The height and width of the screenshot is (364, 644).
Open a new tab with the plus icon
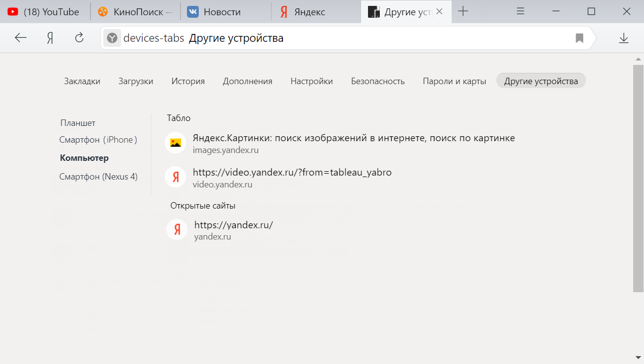click(463, 11)
